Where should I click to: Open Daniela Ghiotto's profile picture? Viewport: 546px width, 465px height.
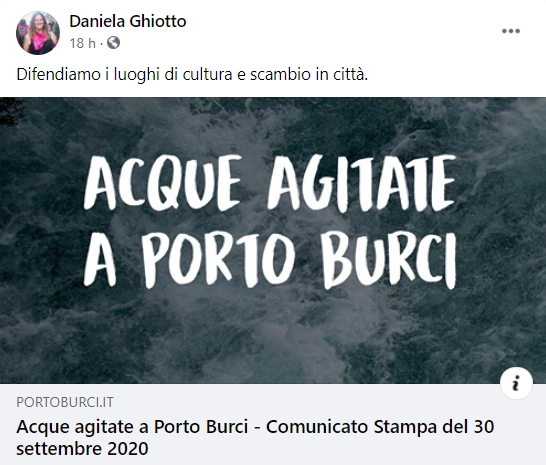pos(38,33)
